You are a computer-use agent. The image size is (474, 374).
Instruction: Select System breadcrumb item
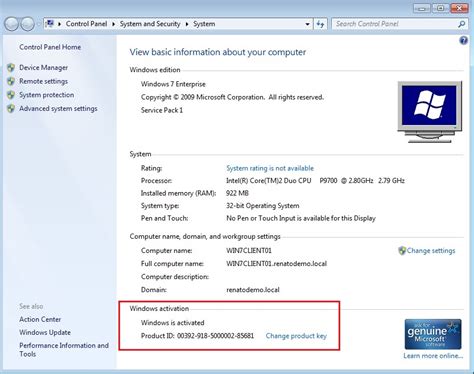[x=204, y=24]
